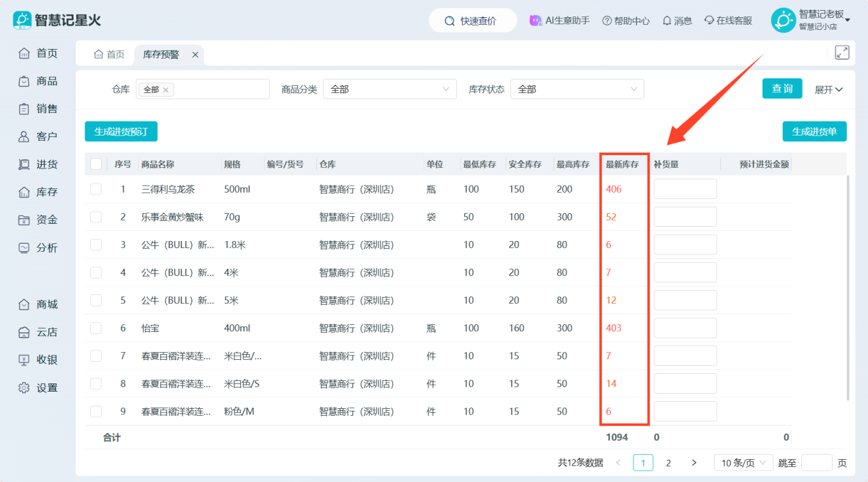
Task: Go to next page arrow
Action: click(x=694, y=463)
